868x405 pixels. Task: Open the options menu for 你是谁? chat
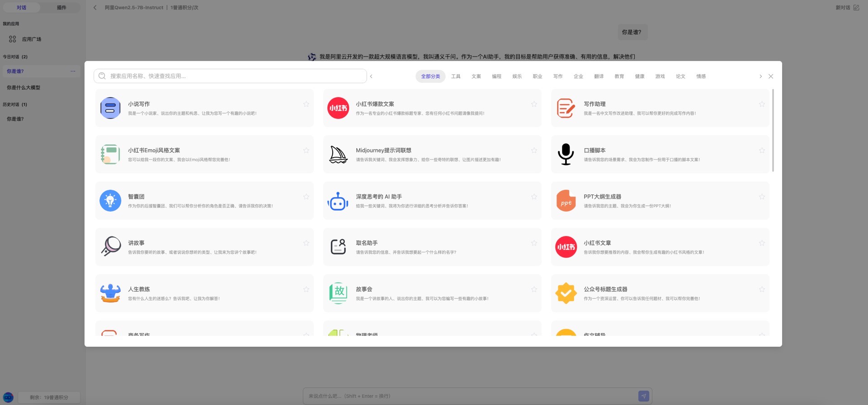[73, 71]
